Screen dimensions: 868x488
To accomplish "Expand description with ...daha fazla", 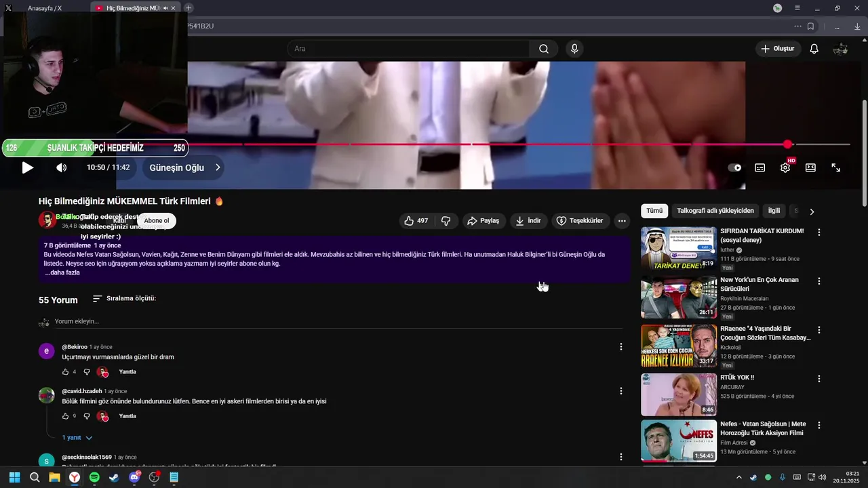I will pyautogui.click(x=62, y=272).
